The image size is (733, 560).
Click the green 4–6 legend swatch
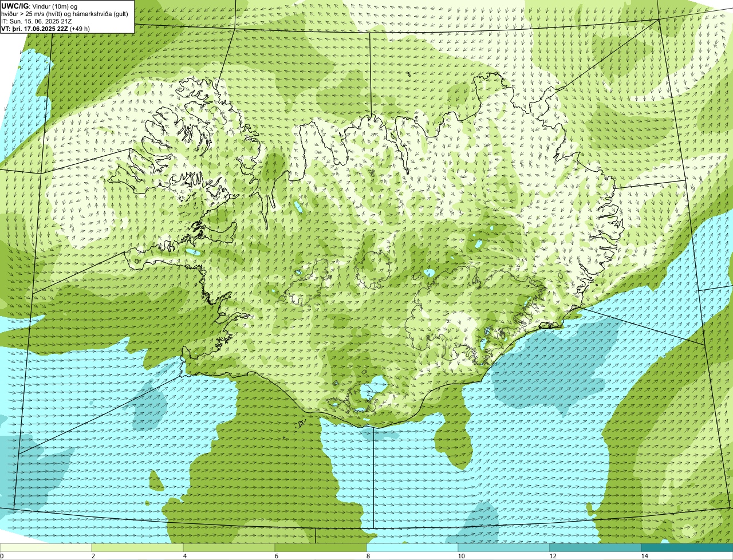[x=229, y=547]
